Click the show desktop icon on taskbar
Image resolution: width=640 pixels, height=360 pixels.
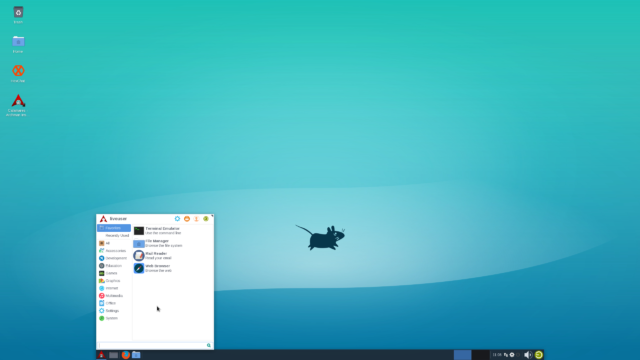point(113,355)
